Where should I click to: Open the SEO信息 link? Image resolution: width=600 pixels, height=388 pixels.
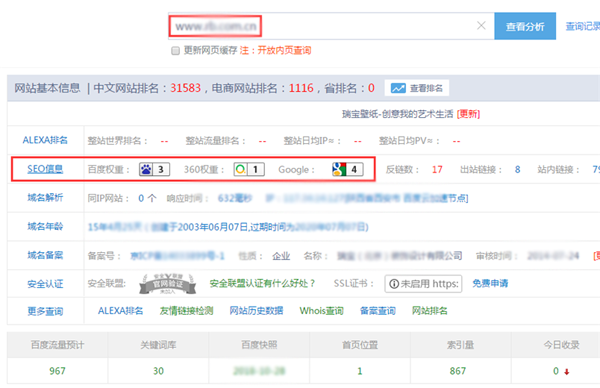point(45,169)
